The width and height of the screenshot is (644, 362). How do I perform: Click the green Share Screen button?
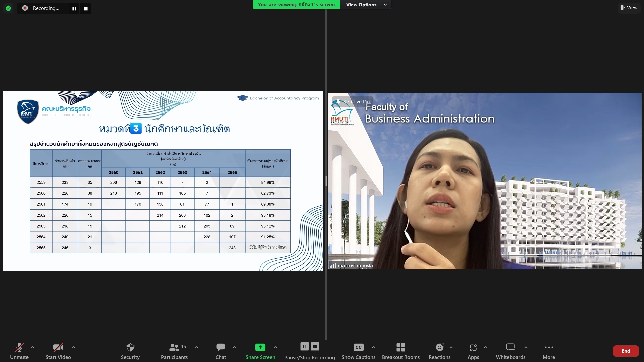click(260, 351)
